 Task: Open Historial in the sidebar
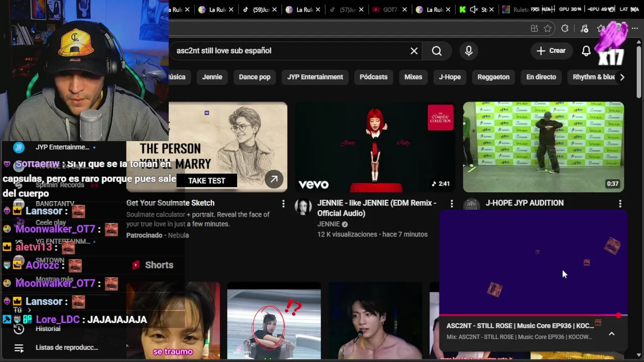click(48, 329)
